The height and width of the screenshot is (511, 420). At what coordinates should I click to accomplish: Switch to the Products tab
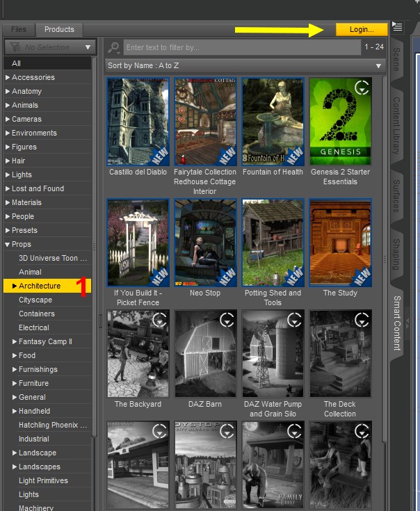(59, 30)
